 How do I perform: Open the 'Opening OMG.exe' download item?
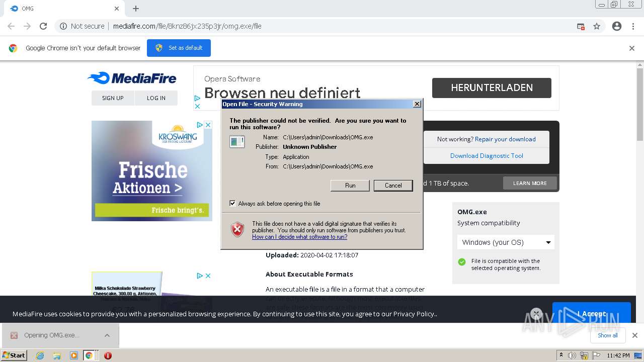(51, 335)
